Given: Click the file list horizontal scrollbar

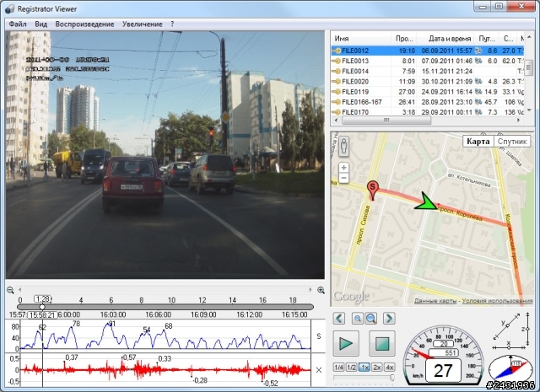Looking at the screenshot, I should (x=386, y=120).
